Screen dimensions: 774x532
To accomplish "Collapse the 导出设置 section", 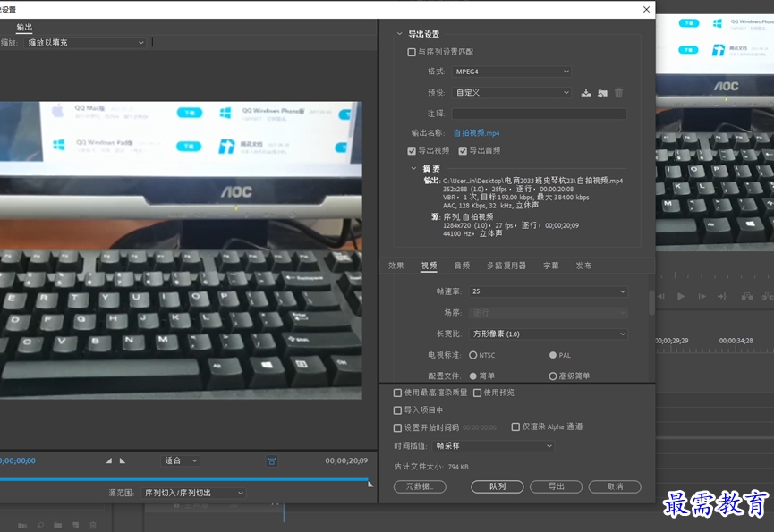I will [399, 33].
